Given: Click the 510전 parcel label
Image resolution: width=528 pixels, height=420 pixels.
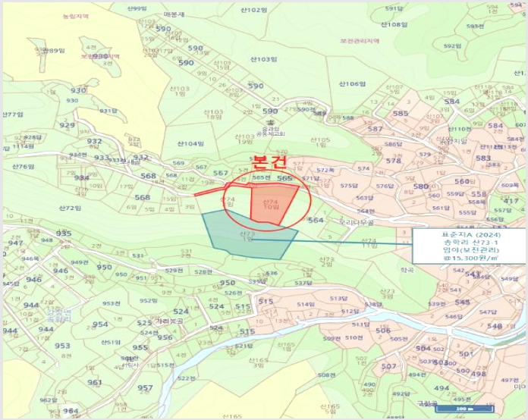Looking at the screenshot, I should (x=354, y=337).
